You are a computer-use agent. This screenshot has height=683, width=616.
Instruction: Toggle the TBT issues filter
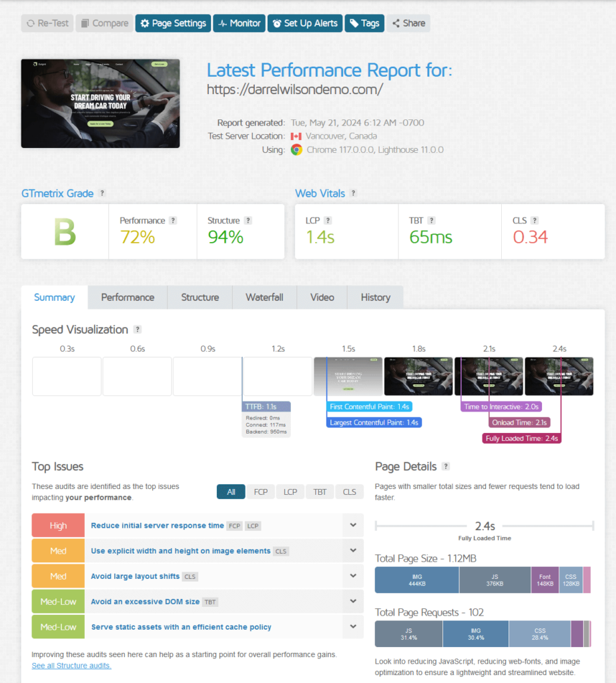(x=320, y=492)
